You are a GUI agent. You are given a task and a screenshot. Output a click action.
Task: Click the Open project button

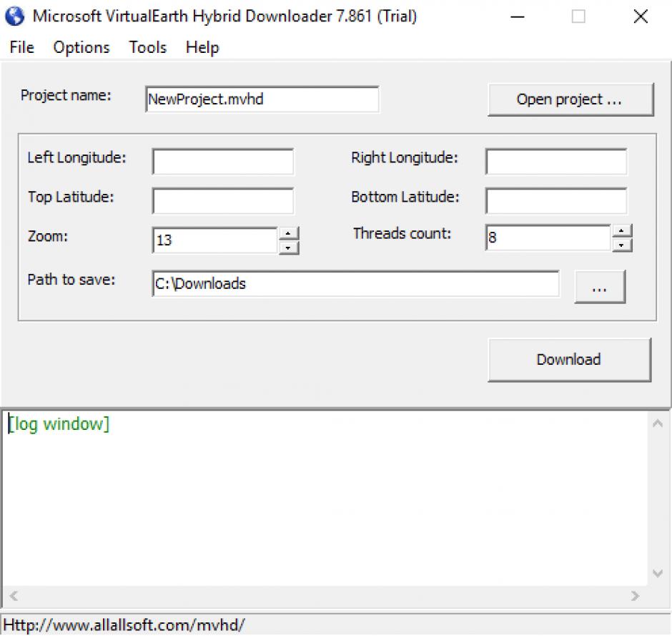570,99
